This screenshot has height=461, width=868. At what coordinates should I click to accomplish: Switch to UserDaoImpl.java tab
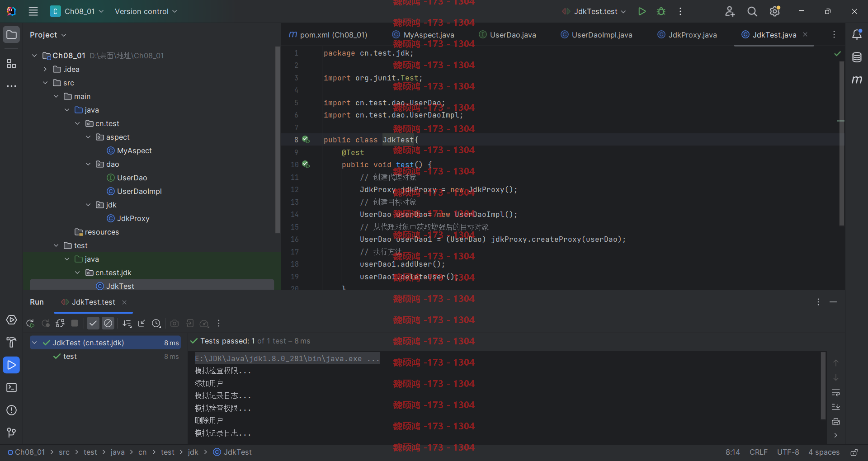tap(596, 35)
